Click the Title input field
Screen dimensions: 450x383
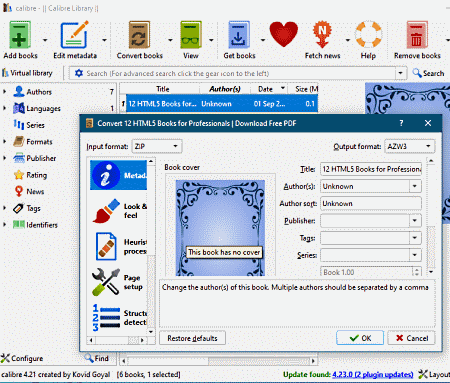(371, 169)
